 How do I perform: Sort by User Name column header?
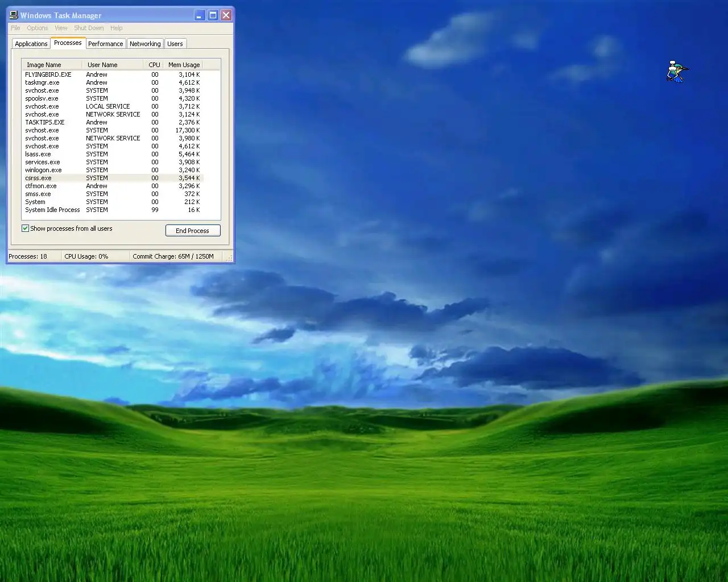coord(113,65)
